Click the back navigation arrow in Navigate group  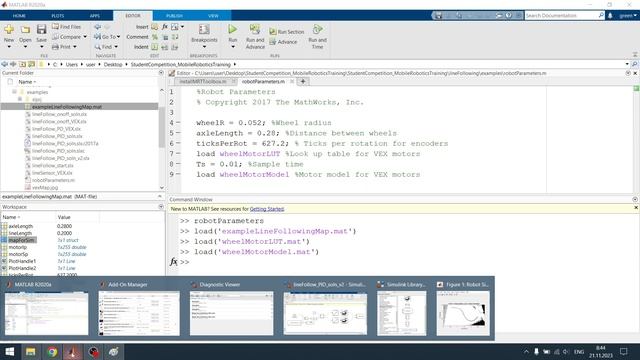point(98,27)
